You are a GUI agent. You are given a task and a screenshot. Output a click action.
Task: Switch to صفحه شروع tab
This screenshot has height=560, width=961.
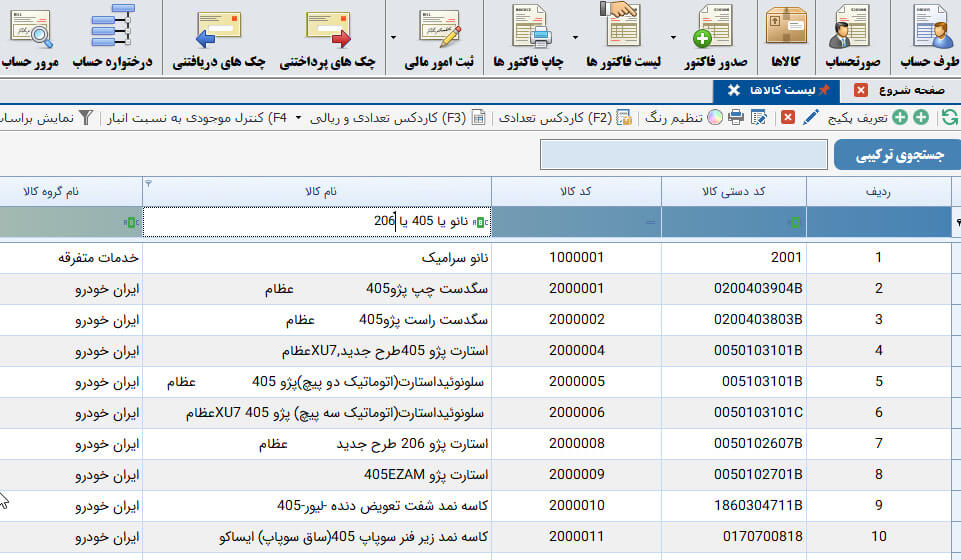coord(912,90)
